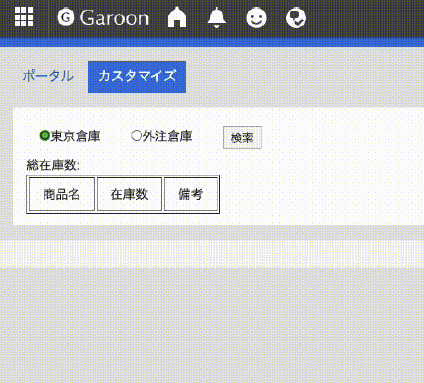Go to home via house icon

click(177, 17)
